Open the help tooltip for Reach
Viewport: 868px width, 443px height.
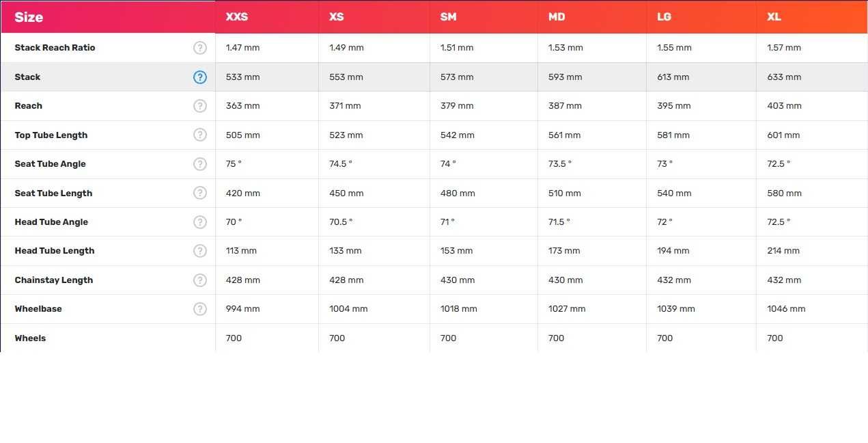coord(199,106)
